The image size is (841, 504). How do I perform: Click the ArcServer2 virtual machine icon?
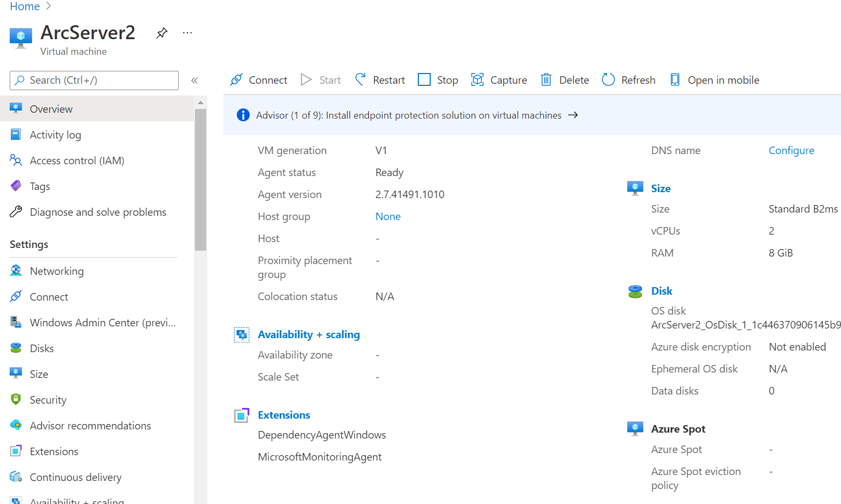click(21, 39)
